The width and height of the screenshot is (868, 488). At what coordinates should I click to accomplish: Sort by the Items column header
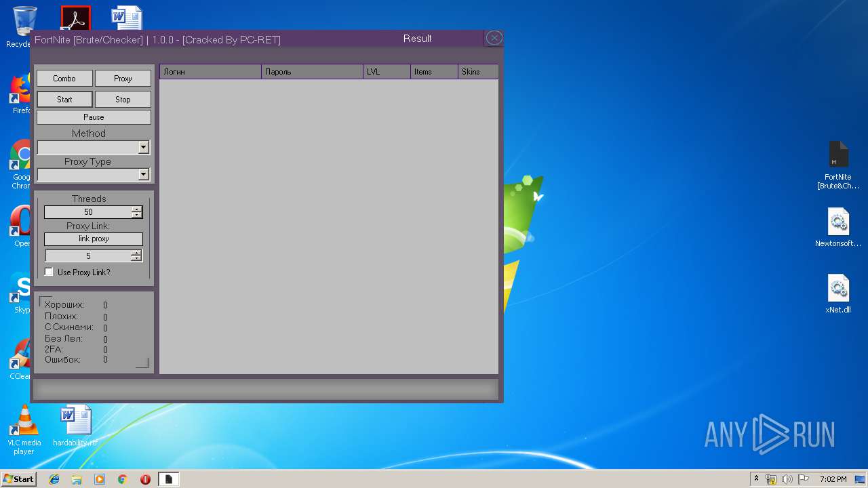point(434,72)
